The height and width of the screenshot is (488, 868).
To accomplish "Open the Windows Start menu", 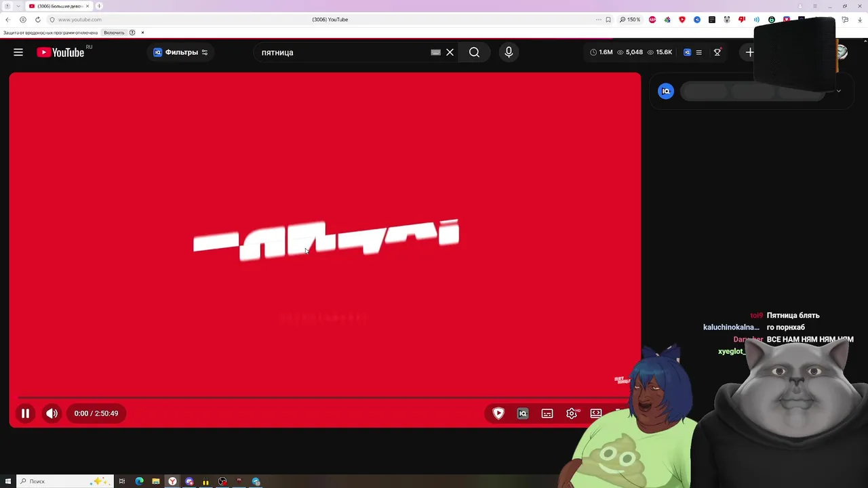I will point(7,481).
